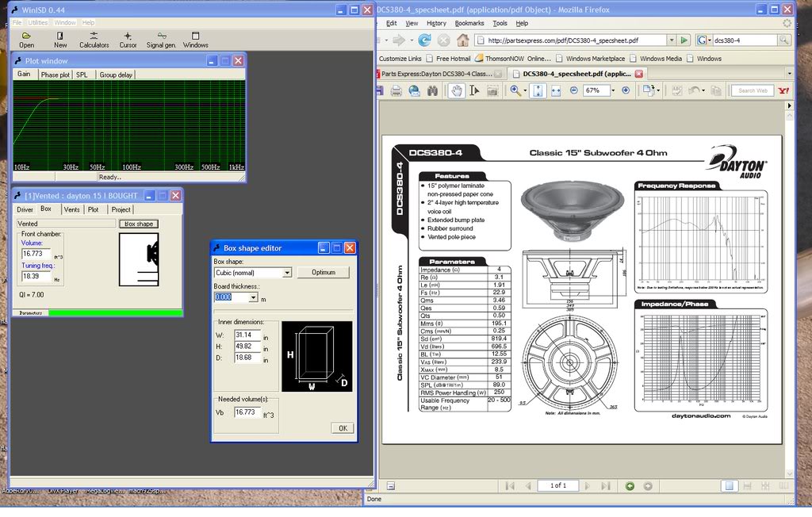Select the Hand tool in the PDF viewer
Screen dimensions: 812x517
coord(455,90)
